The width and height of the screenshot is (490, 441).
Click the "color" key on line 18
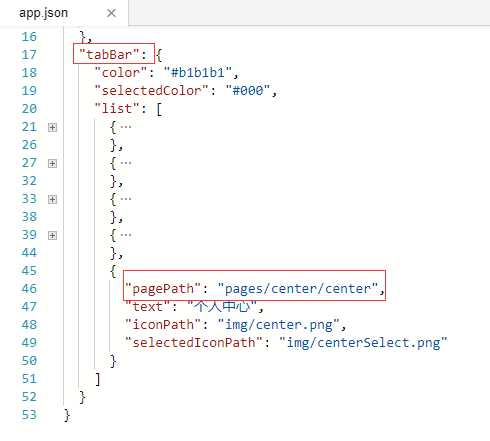coord(121,72)
